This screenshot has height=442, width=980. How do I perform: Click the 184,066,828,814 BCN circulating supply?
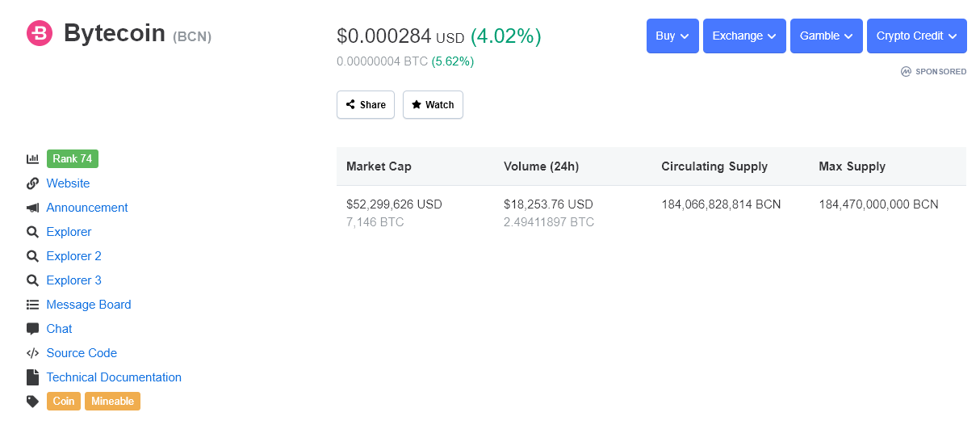(721, 204)
